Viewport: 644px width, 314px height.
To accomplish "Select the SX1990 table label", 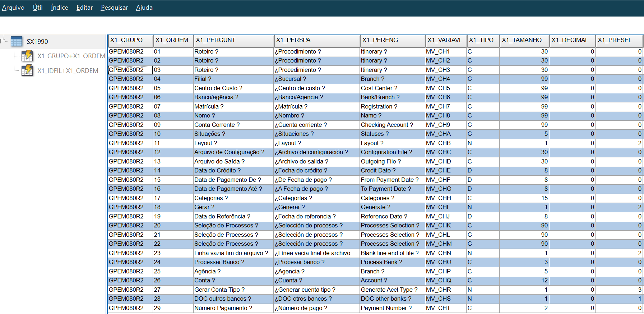I will [37, 42].
